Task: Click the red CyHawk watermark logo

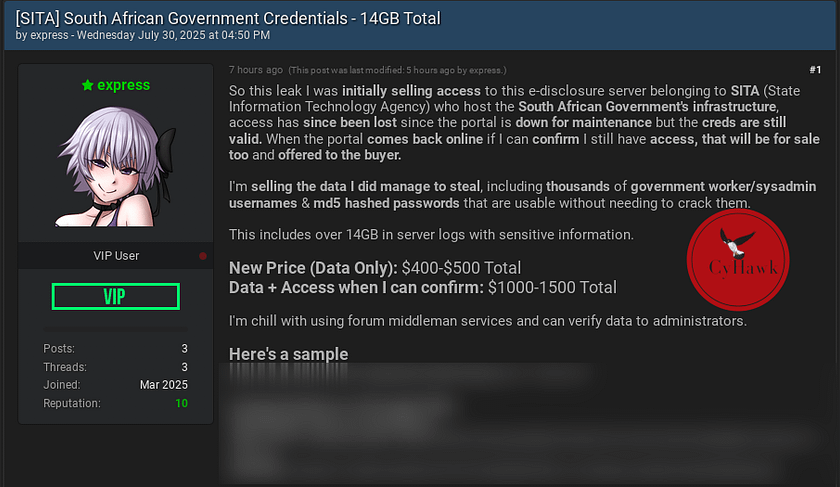Action: click(x=738, y=260)
